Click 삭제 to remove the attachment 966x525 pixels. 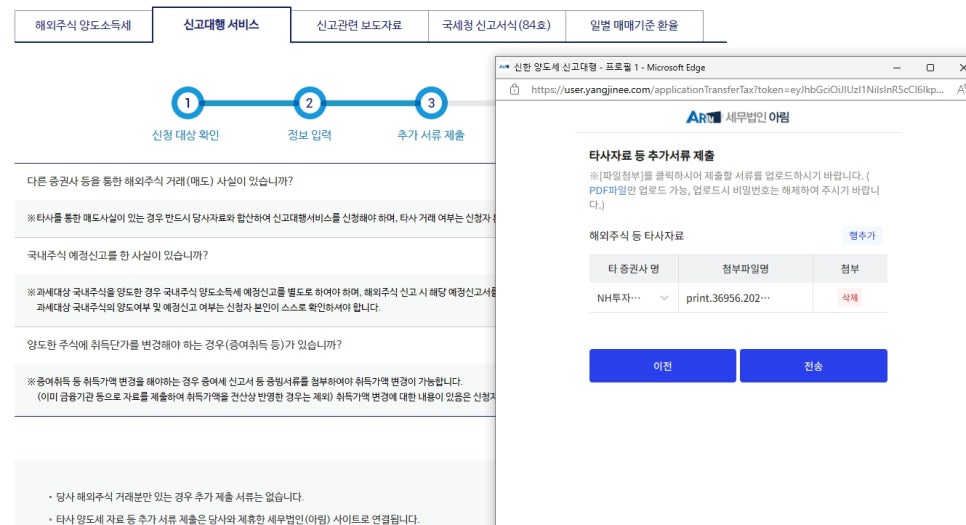pyautogui.click(x=849, y=298)
